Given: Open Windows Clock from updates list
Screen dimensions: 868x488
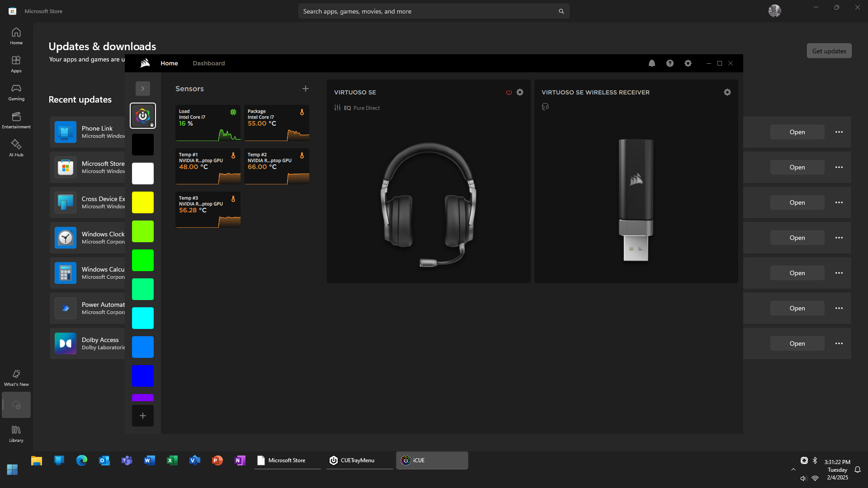Looking at the screenshot, I should pos(797,238).
